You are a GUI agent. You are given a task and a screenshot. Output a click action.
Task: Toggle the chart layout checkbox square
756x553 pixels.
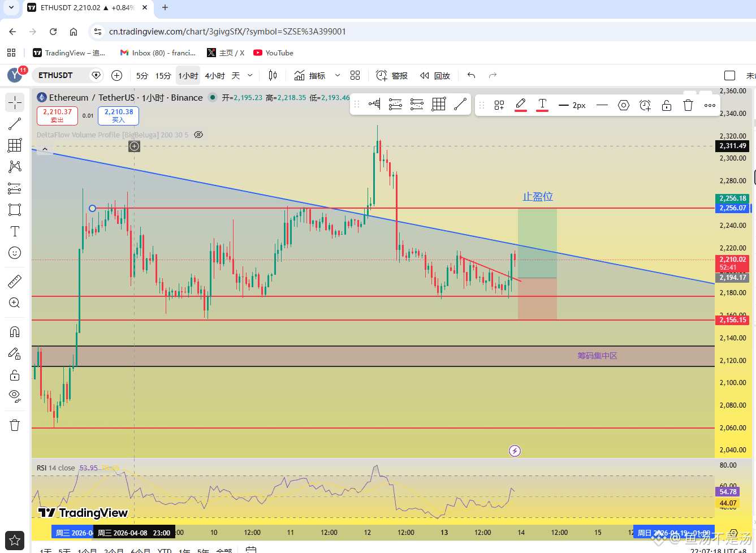click(x=730, y=75)
